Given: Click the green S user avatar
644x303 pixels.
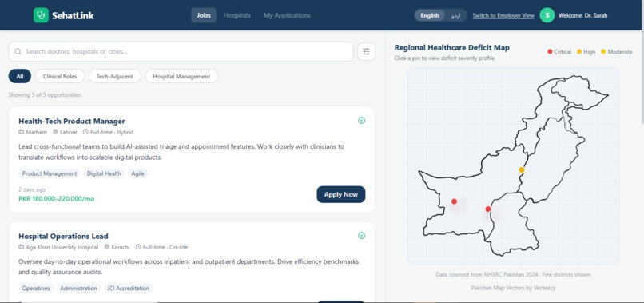Looking at the screenshot, I should coord(547,15).
